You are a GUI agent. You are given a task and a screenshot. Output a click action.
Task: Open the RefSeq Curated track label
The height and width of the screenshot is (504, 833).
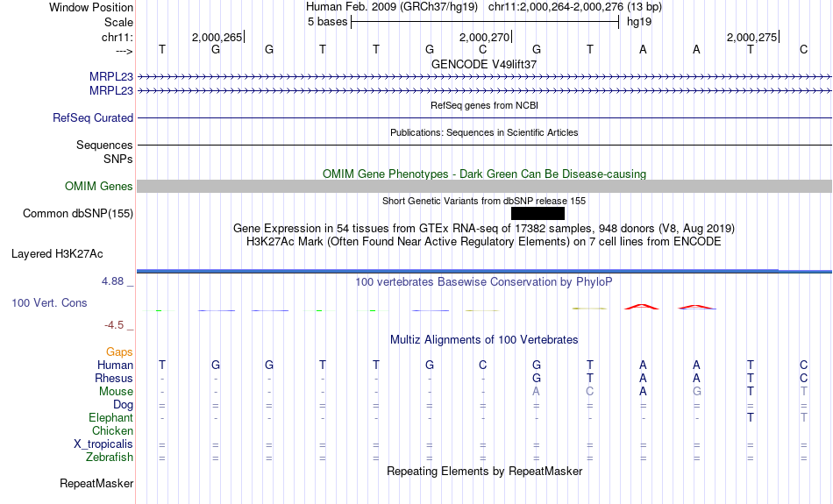click(92, 118)
